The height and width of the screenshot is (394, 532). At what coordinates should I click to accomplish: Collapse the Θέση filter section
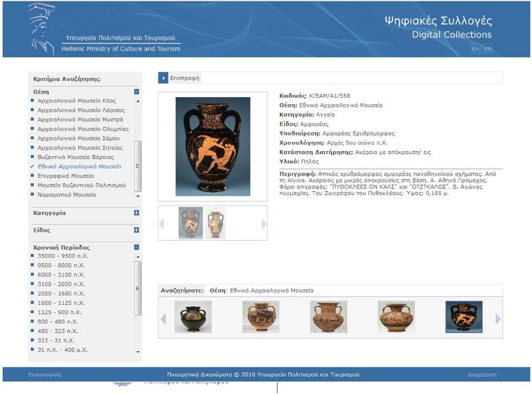[x=136, y=91]
